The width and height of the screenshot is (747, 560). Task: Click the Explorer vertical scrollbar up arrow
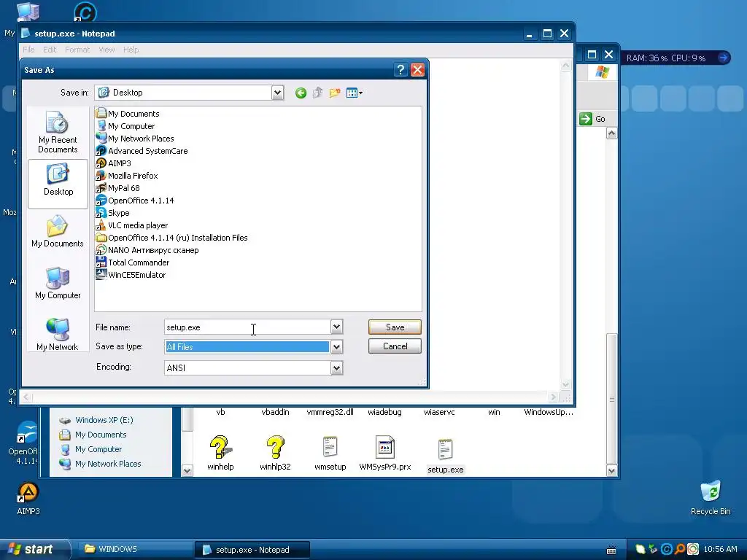tap(612, 133)
